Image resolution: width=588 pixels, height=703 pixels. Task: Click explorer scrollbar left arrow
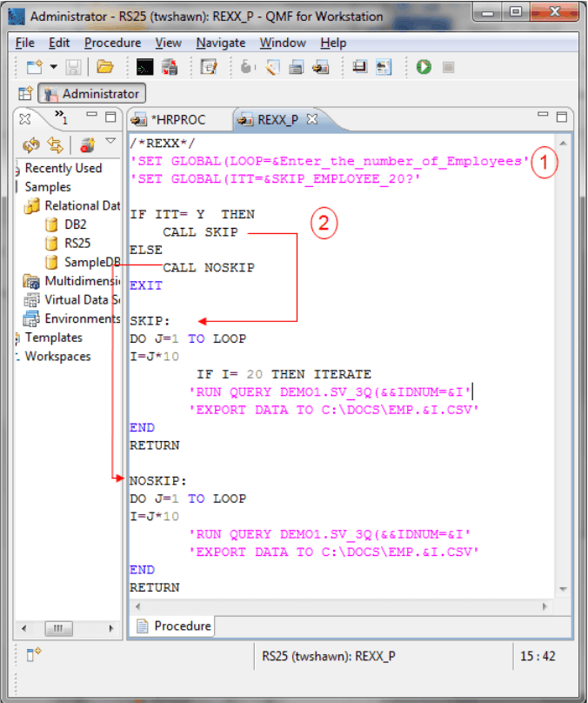coord(23,628)
